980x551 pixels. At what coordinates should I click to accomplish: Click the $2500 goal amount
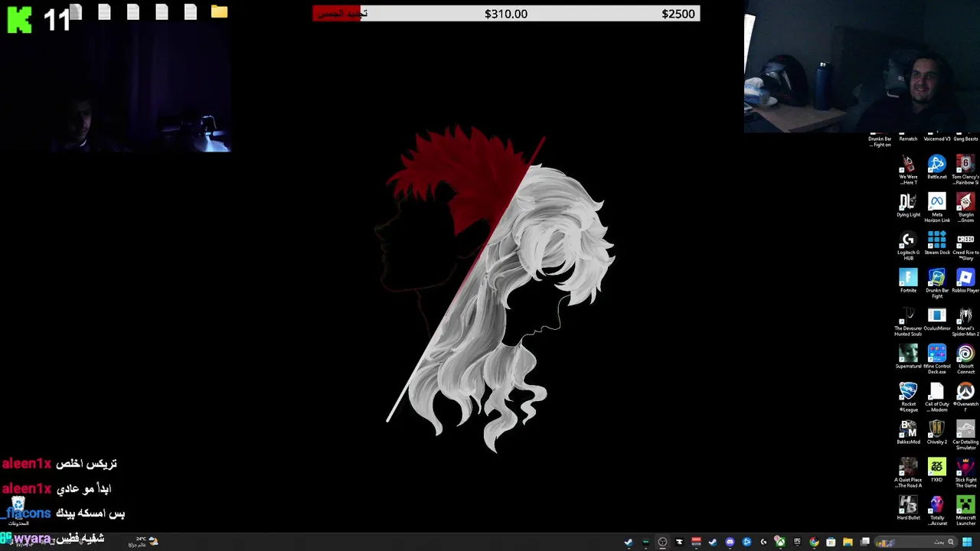[678, 14]
